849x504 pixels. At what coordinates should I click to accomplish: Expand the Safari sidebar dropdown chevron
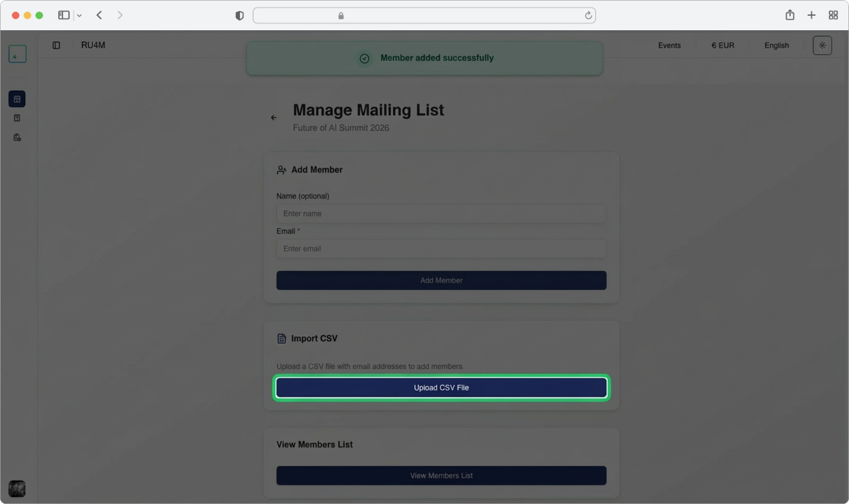(x=79, y=16)
